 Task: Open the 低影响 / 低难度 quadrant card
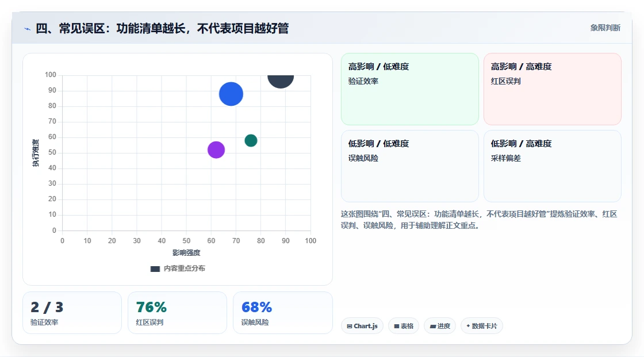410,166
